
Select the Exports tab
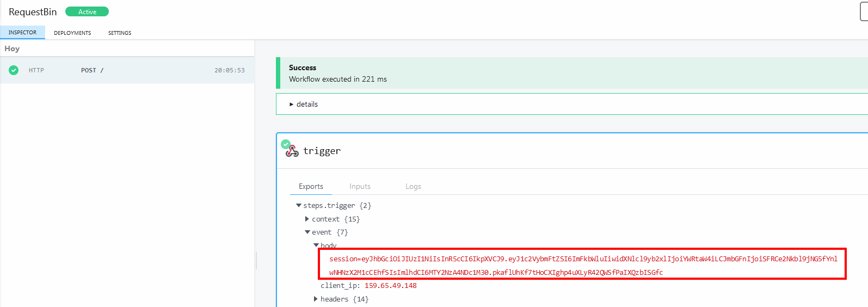[311, 186]
